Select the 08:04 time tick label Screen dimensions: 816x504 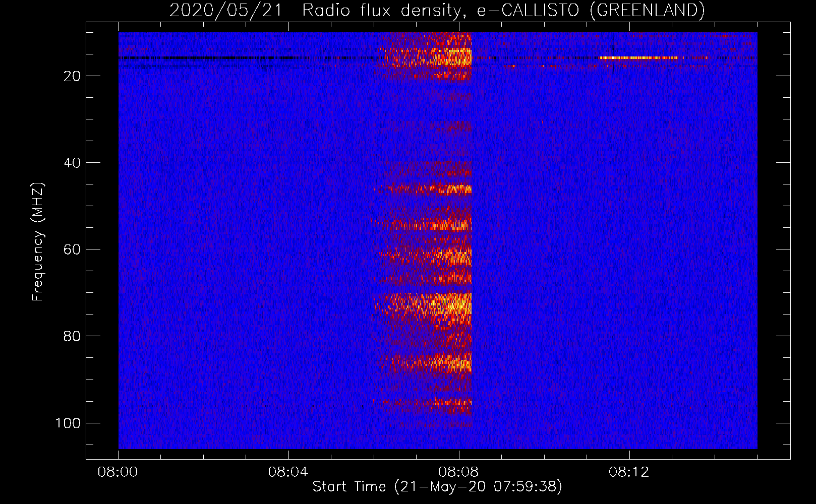pyautogui.click(x=288, y=472)
